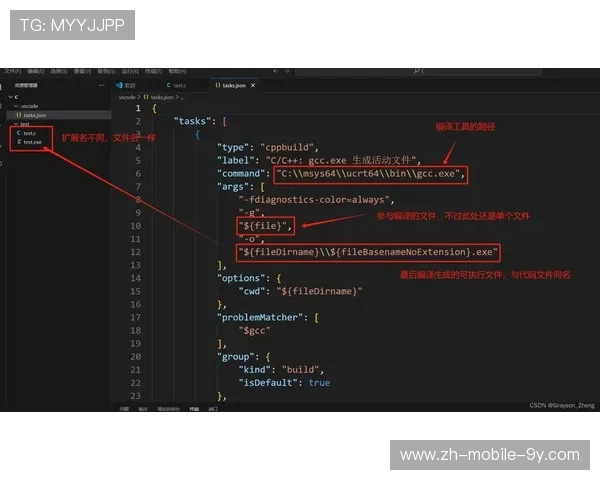Click the C icon beside test.c in explorer
Viewport: 600px width, 480px height.
click(19, 133)
